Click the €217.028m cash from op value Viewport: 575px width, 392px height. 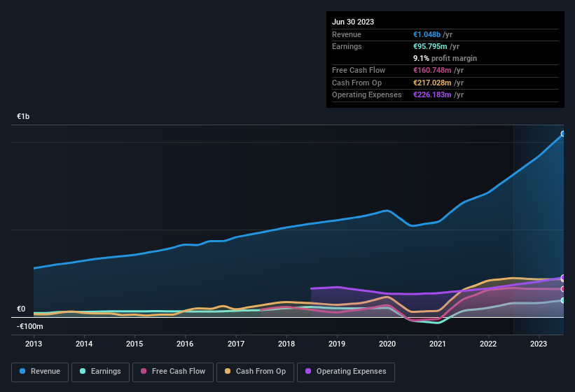pyautogui.click(x=432, y=83)
